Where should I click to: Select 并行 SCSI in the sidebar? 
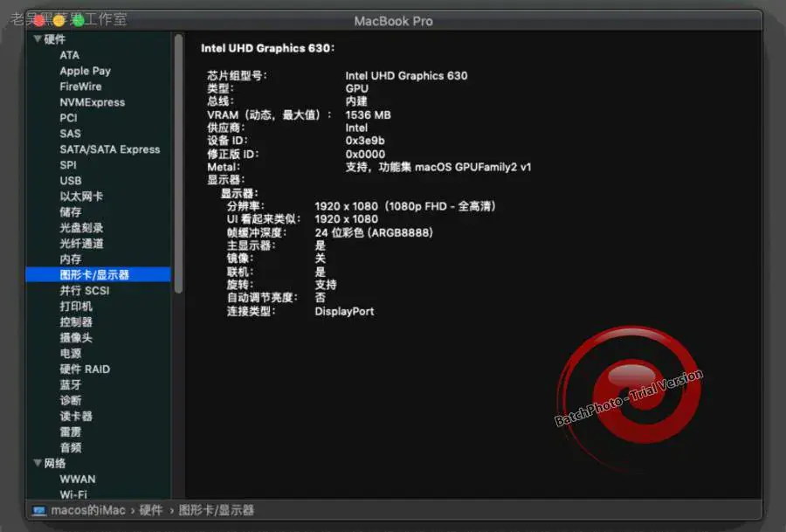tap(85, 290)
